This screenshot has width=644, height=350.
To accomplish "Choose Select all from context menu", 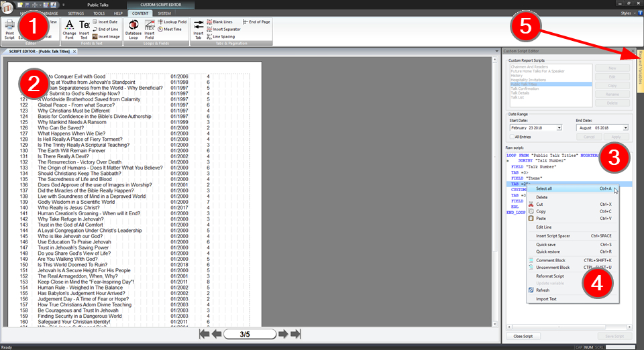I will (x=572, y=189).
